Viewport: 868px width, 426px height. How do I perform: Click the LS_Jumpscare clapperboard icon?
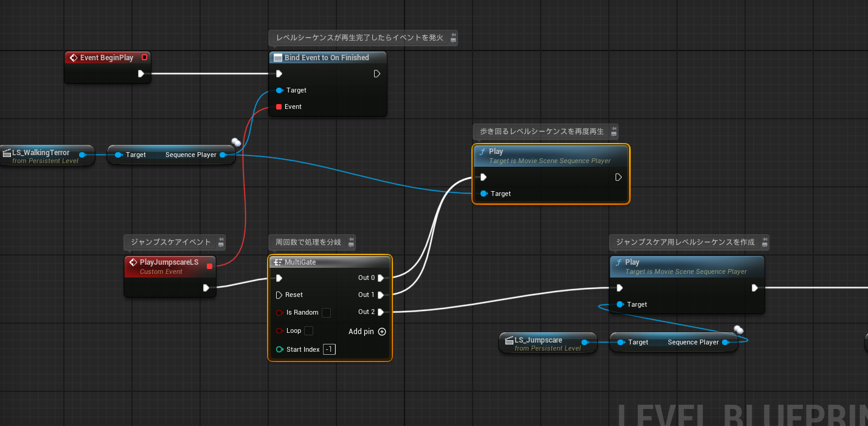[509, 340]
